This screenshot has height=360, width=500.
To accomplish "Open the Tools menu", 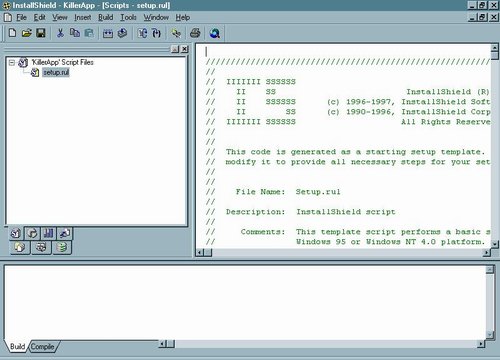I will pyautogui.click(x=128, y=17).
